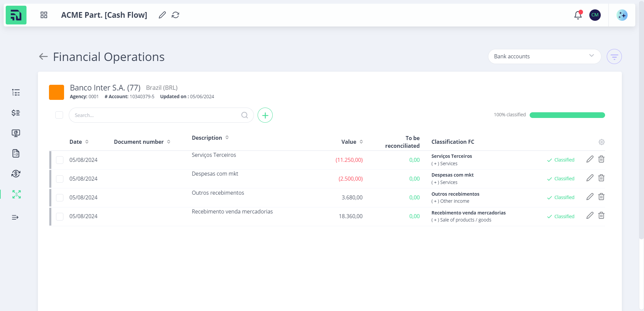Screen dimensions: 644x311
Task: Open the apps grid menu icon
Action: (44, 15)
